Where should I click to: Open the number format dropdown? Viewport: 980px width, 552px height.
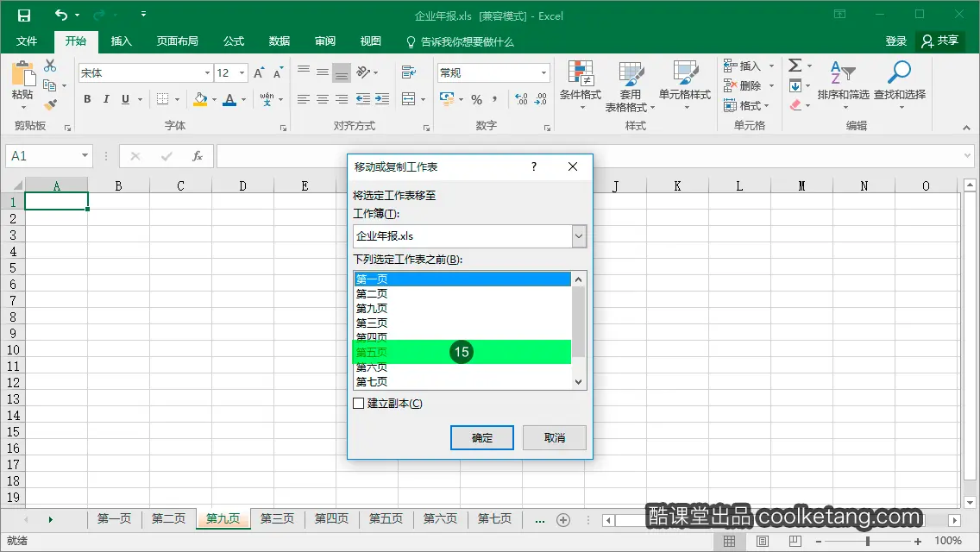(x=543, y=73)
